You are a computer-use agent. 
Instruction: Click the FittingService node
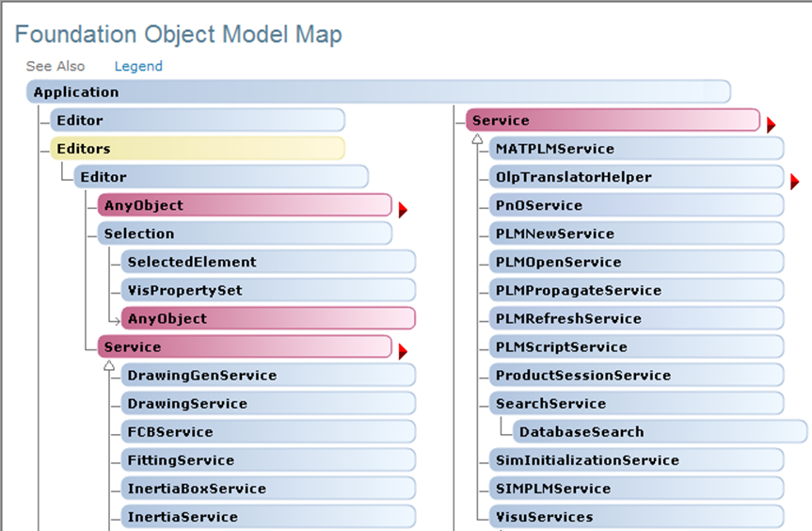tap(268, 460)
